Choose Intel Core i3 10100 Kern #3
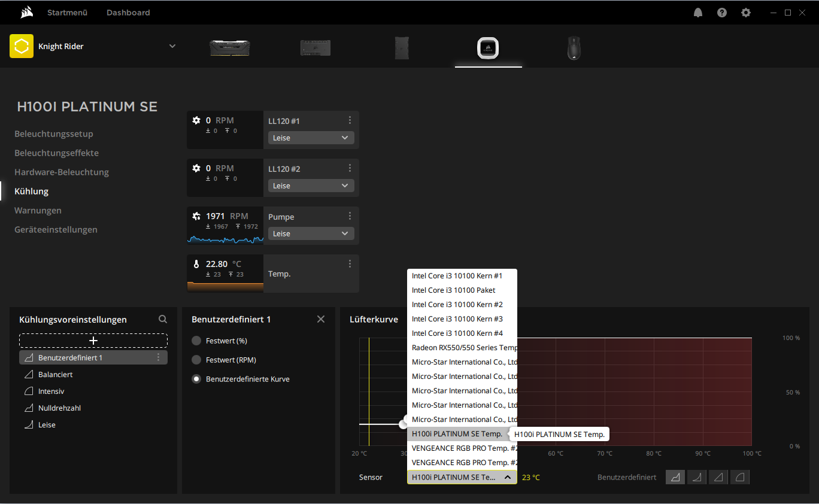The image size is (819, 504). point(462,319)
